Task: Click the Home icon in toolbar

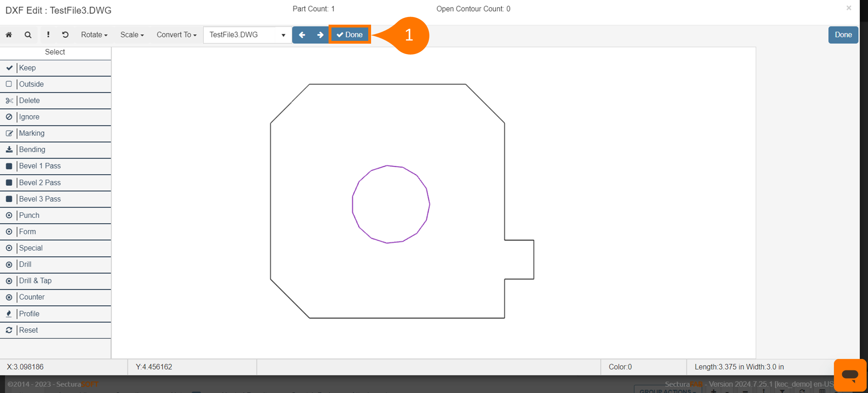Action: point(9,35)
